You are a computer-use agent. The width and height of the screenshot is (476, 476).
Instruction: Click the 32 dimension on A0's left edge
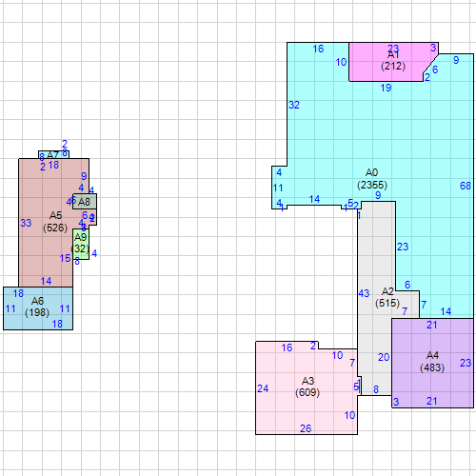pos(294,105)
